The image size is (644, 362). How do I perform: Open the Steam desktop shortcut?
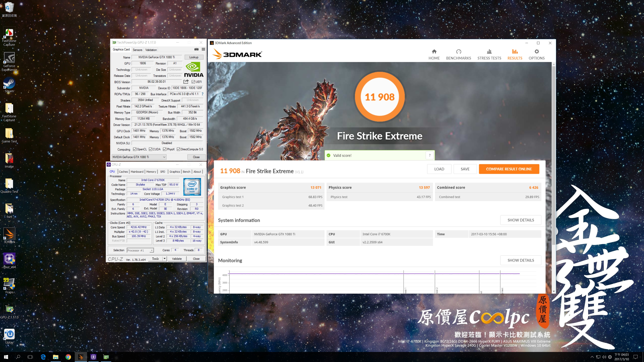9,85
